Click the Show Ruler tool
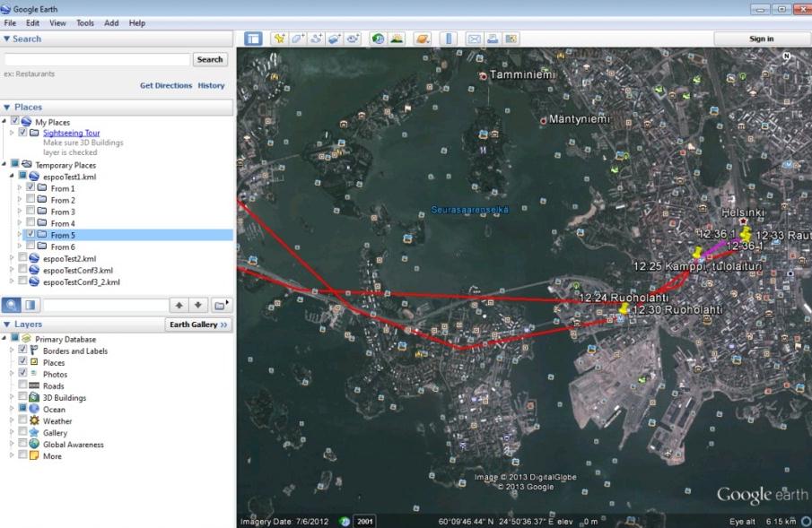 (449, 39)
